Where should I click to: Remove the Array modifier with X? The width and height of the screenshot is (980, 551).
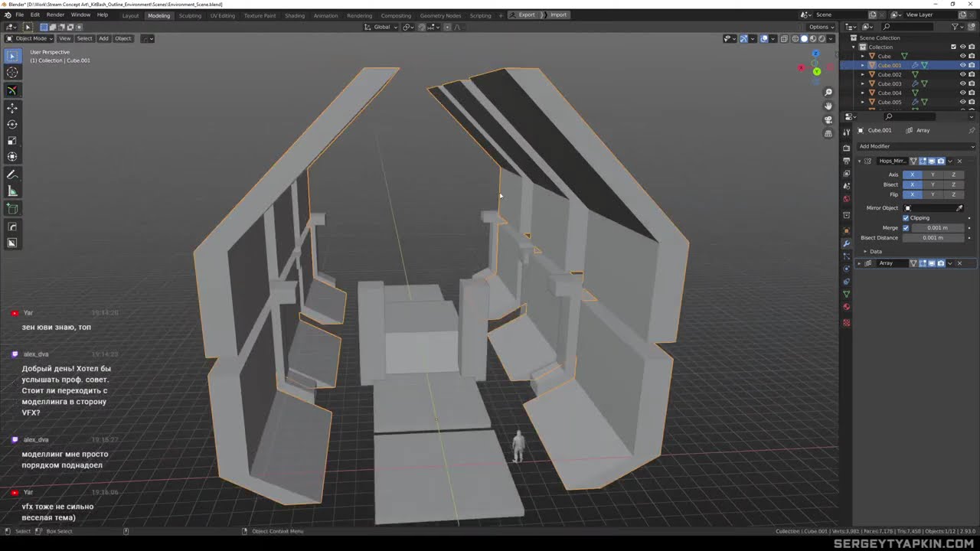coord(959,263)
